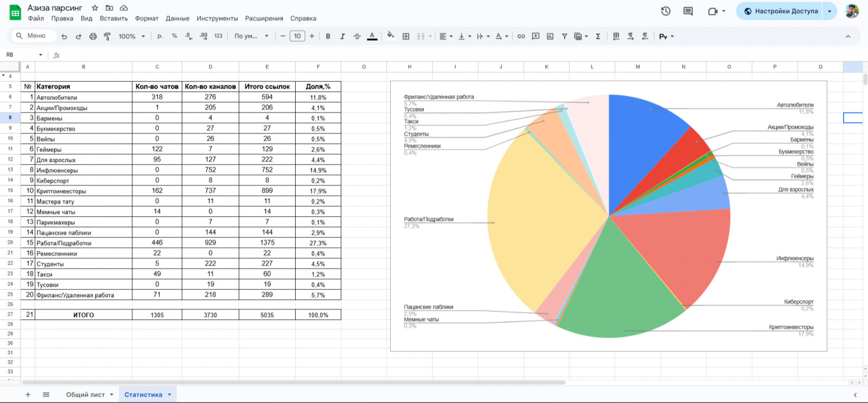The height and width of the screenshot is (403, 868).
Task: Click the Google Sheets home logo
Action: [15, 12]
